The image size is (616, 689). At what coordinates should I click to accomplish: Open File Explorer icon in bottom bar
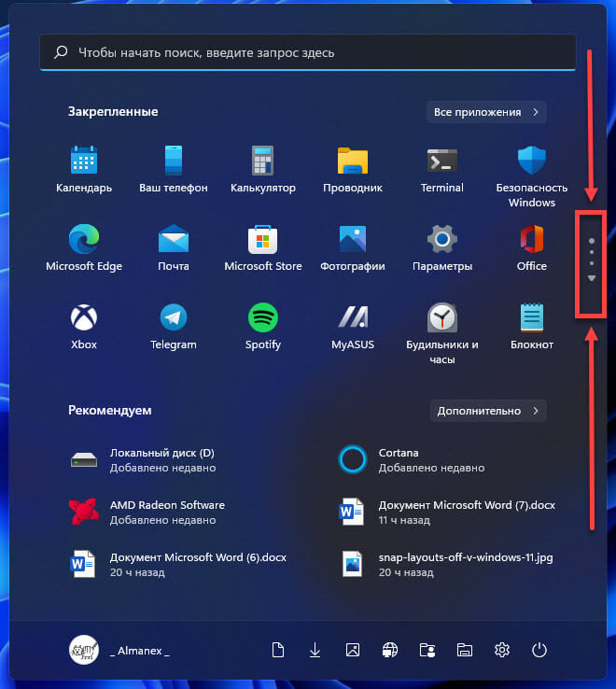pos(465,650)
